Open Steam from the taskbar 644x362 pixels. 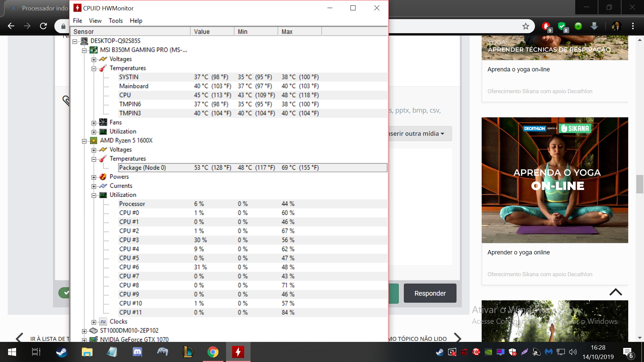[62, 352]
